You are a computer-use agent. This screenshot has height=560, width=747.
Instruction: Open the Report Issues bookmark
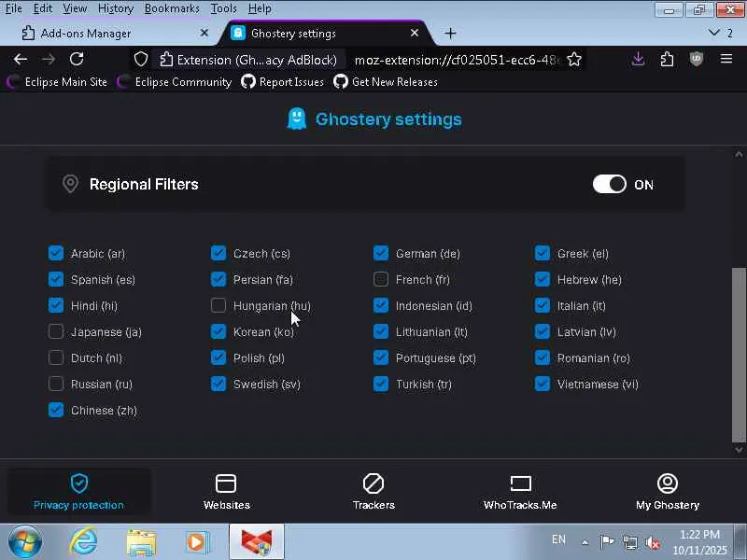pos(282,82)
